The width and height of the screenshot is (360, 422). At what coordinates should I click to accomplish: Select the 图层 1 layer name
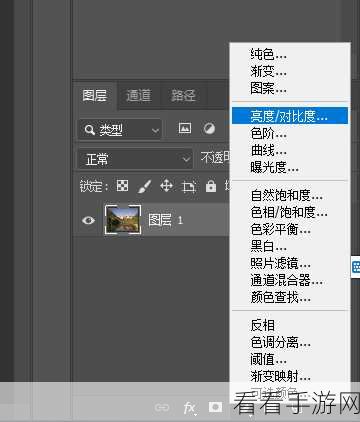pyautogui.click(x=166, y=220)
